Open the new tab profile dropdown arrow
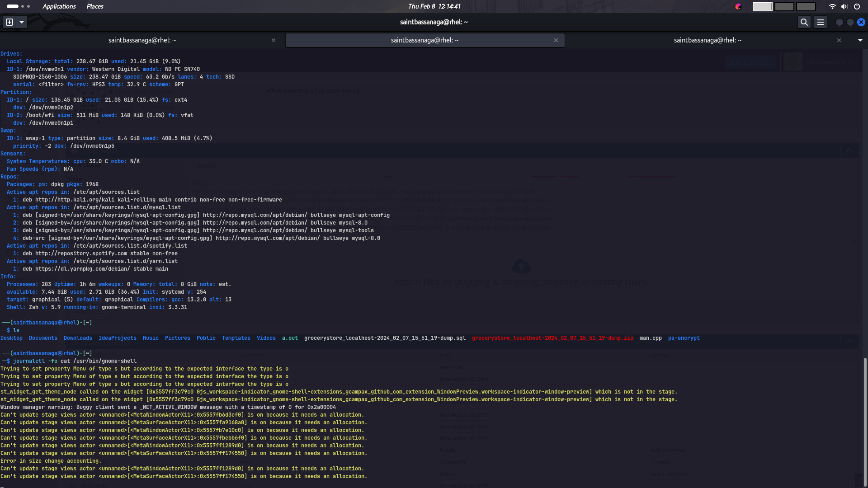This screenshot has width=868, height=488. (22, 22)
